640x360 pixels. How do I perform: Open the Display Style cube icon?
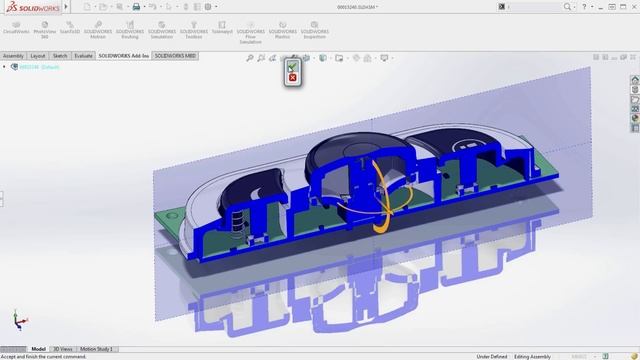click(x=323, y=58)
